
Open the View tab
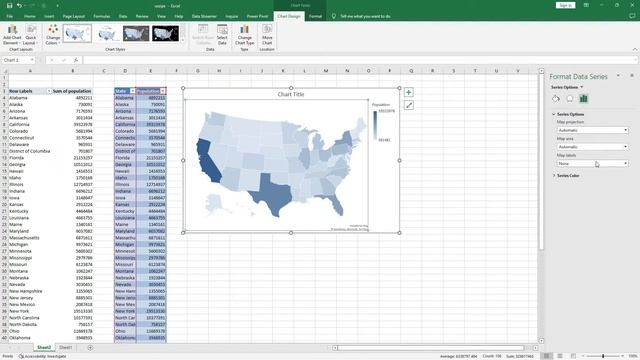(162, 16)
